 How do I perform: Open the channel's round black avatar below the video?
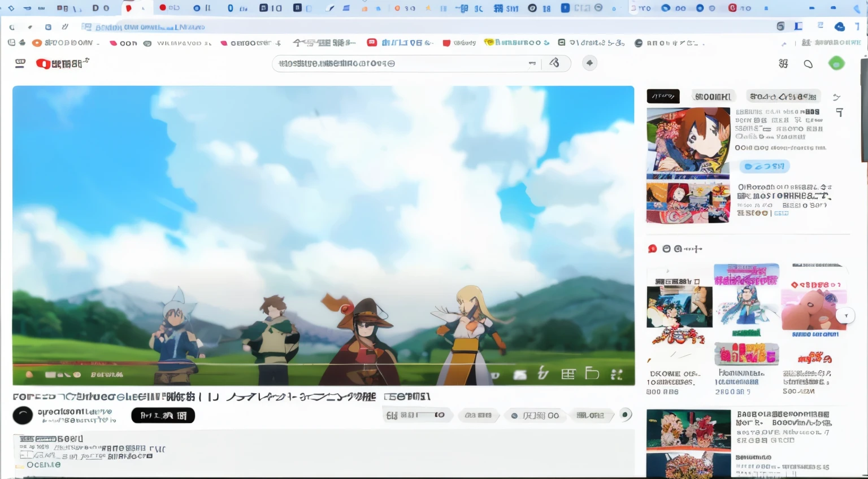pyautogui.click(x=23, y=416)
